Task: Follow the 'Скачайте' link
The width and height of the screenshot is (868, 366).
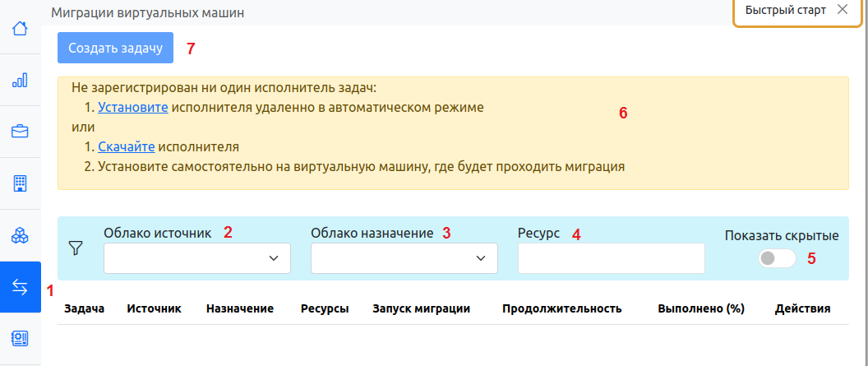Action: click(127, 147)
